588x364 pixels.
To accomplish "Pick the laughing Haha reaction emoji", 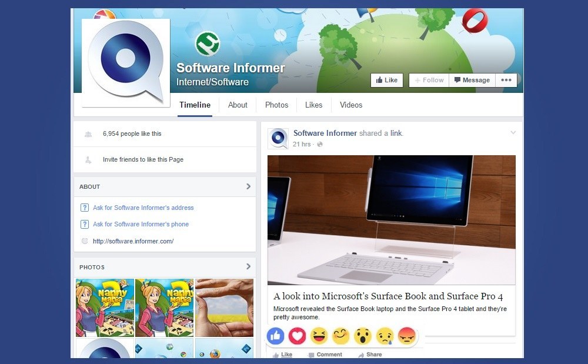I will (x=319, y=336).
